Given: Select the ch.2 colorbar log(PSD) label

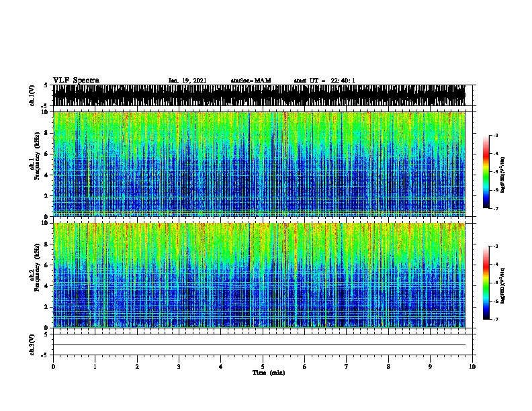Looking at the screenshot, I should 503,285.
